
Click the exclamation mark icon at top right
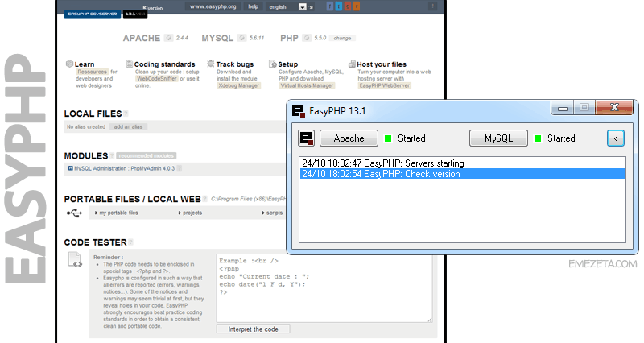[432, 6]
